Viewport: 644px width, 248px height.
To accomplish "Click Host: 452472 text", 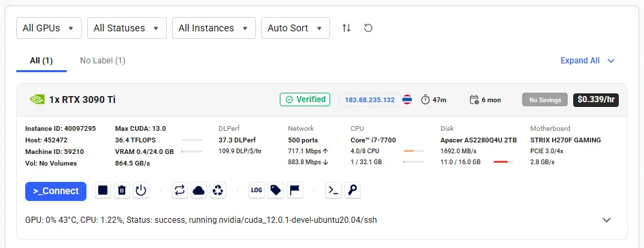I will [46, 140].
